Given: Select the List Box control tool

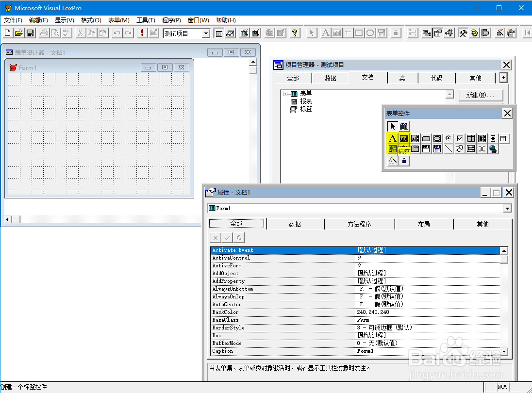Looking at the screenshot, I should (482, 139).
